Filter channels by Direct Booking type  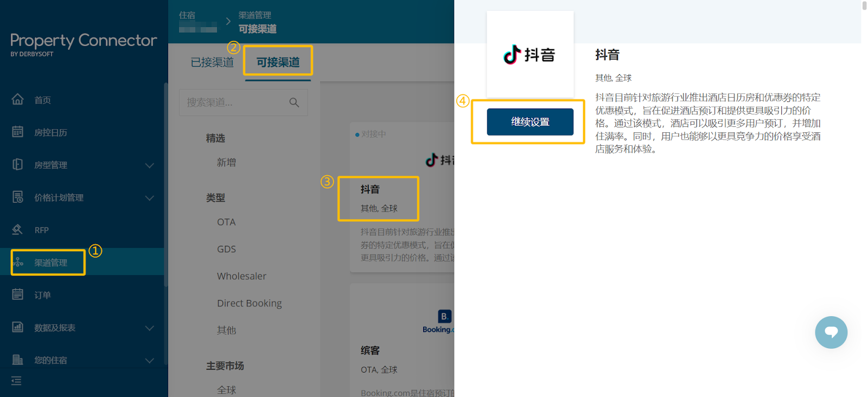click(250, 303)
